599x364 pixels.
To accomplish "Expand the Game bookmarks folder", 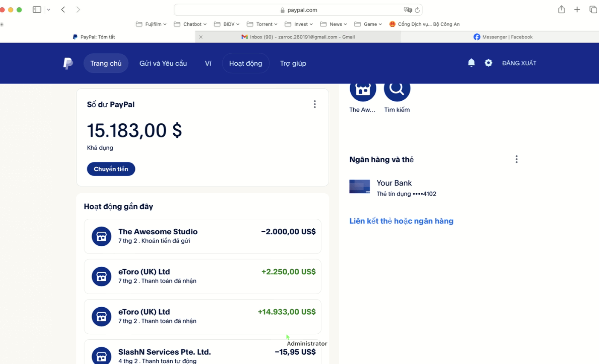I will pos(368,24).
